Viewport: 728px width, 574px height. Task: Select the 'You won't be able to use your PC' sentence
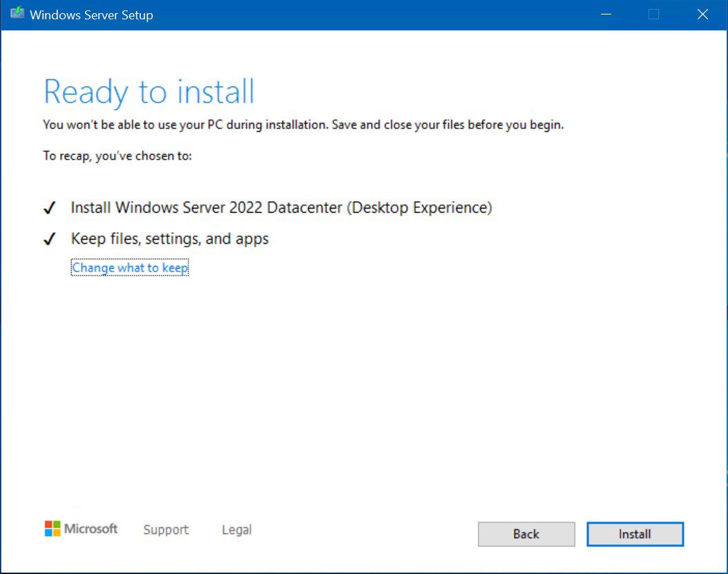pyautogui.click(x=303, y=125)
